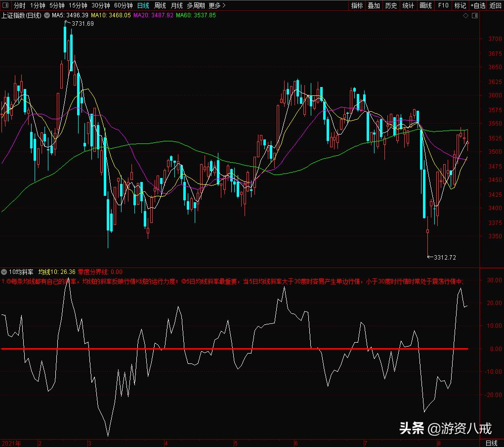
Task: Click the red indicator description text line
Action: tap(233, 281)
